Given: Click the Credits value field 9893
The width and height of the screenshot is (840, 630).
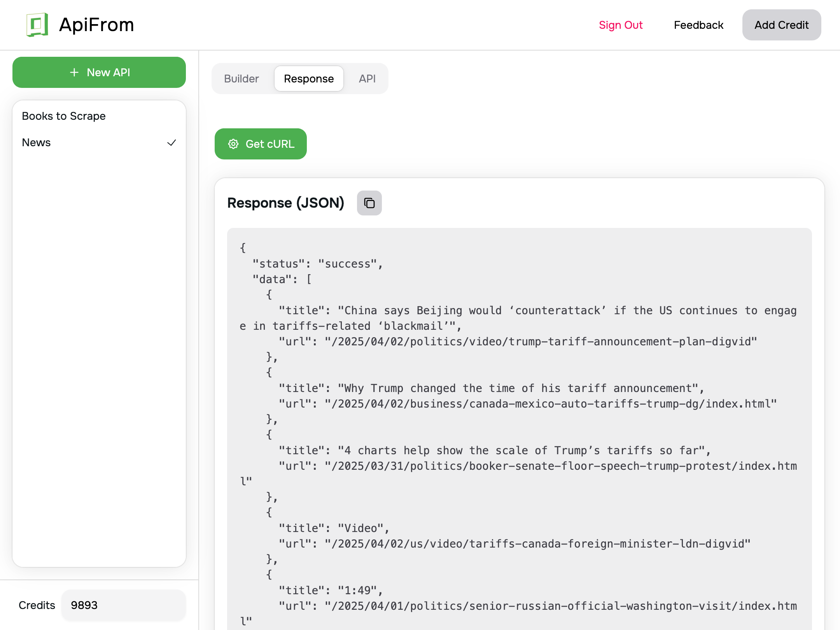Looking at the screenshot, I should coord(123,605).
